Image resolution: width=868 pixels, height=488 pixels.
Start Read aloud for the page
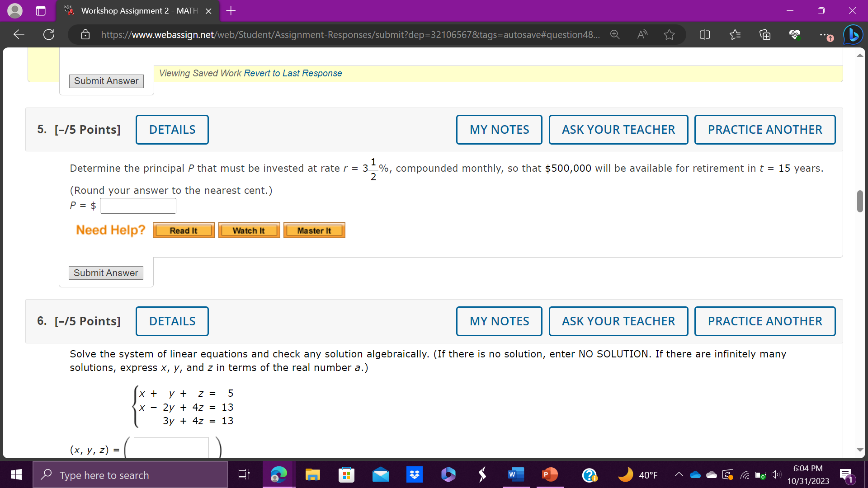pos(642,34)
